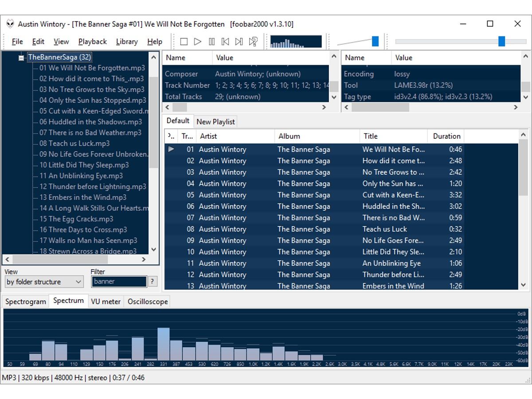Image resolution: width=532 pixels, height=399 pixels.
Task: Play a random track using the shuffle icon
Action: tap(253, 41)
